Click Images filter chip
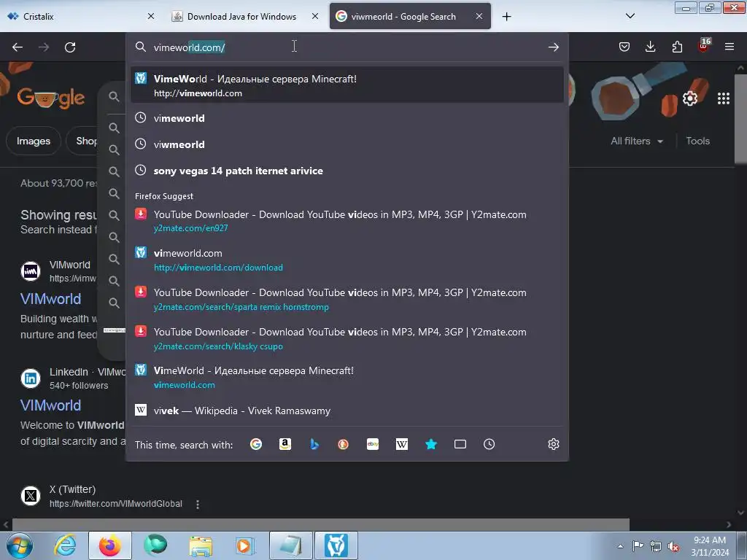 coord(34,141)
